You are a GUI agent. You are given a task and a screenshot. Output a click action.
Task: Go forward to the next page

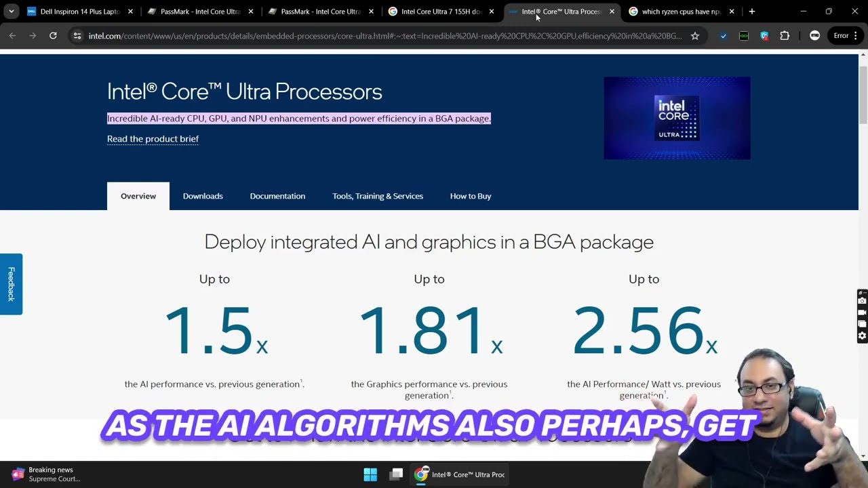click(33, 36)
